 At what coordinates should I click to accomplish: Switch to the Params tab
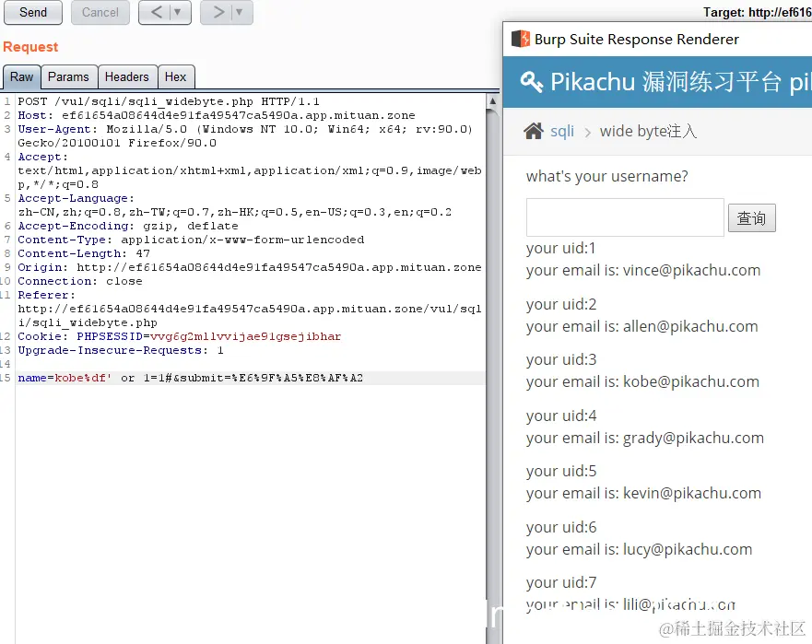68,77
